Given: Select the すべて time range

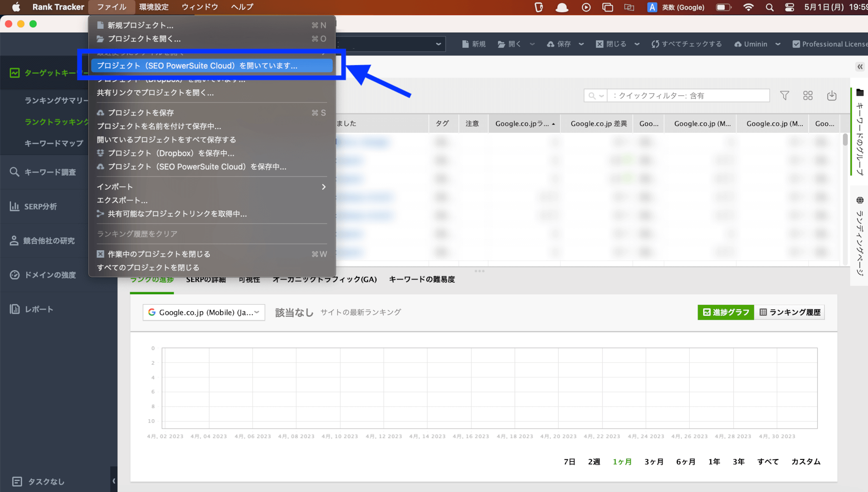Looking at the screenshot, I should (768, 462).
